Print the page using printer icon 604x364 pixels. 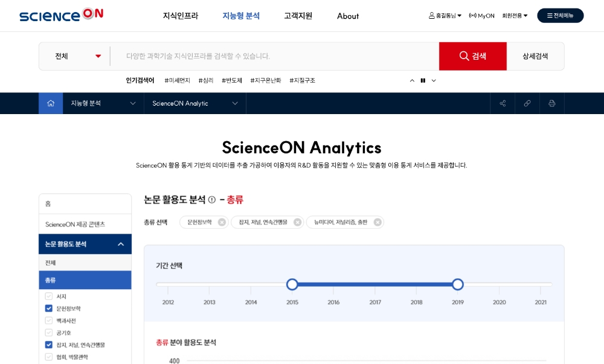(x=552, y=103)
